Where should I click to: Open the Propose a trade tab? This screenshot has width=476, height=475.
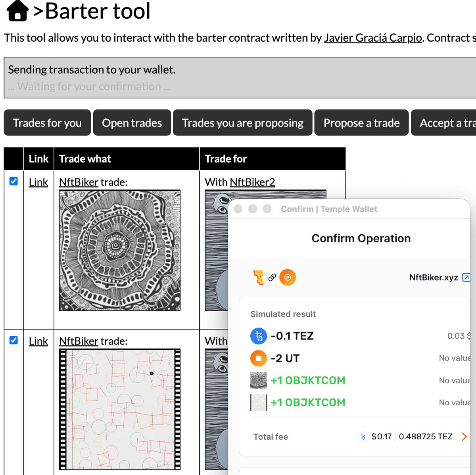pos(361,123)
